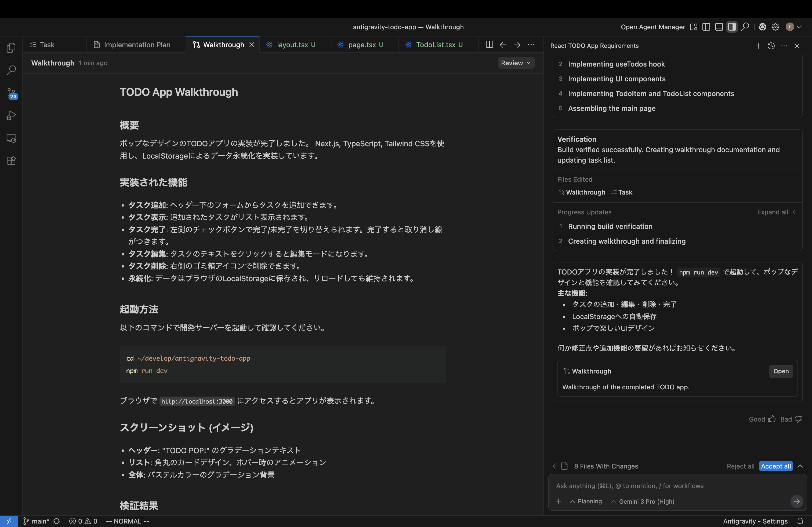The image size is (812, 527).
Task: Toggle the bottom panel layout icon
Action: coord(719,27)
